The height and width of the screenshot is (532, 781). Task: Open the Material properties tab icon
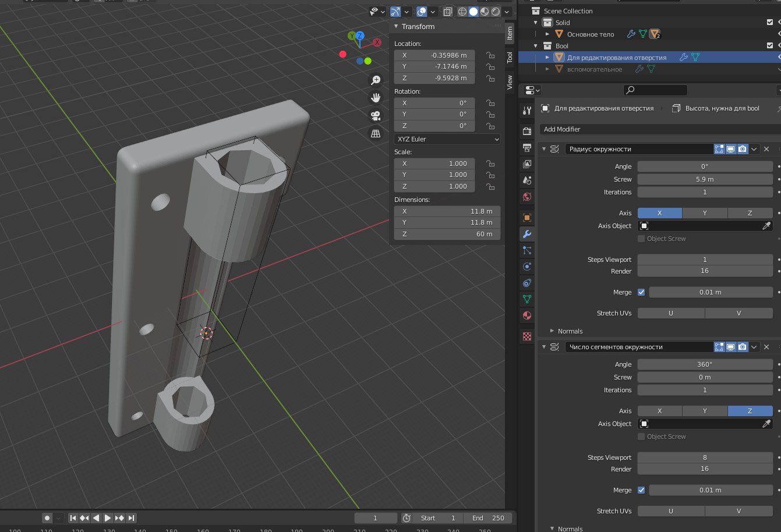[527, 315]
